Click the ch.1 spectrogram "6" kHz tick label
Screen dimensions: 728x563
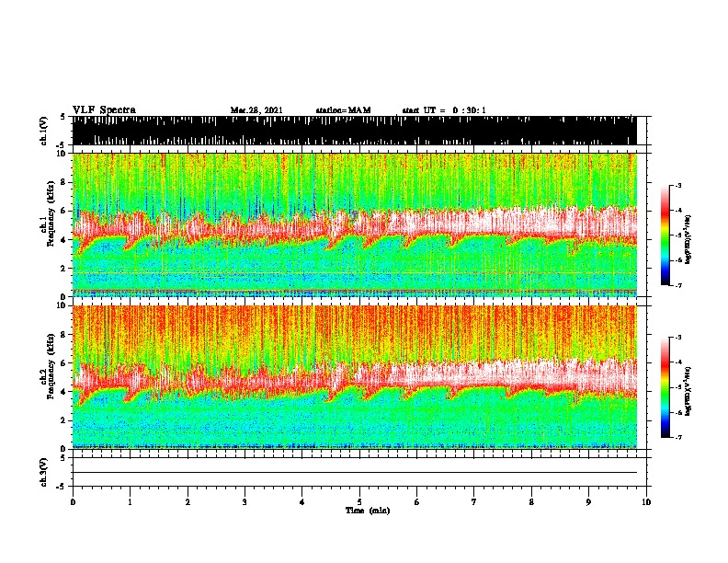[64, 211]
